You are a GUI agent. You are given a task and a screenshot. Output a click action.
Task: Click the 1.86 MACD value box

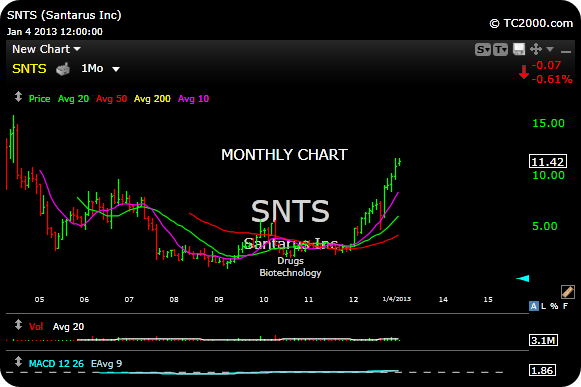point(542,370)
